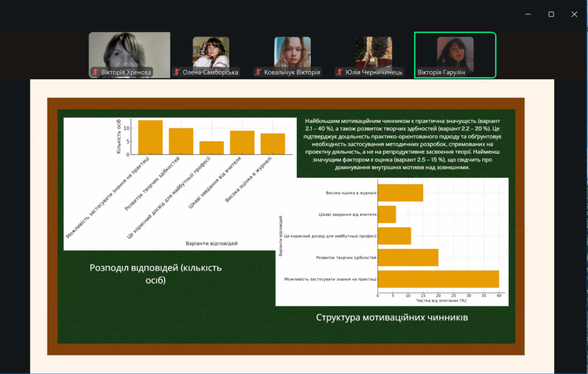Click muted microphone icon beside Вікторія Хренова
Image resolution: width=588 pixels, height=374 pixels.
[x=95, y=73]
